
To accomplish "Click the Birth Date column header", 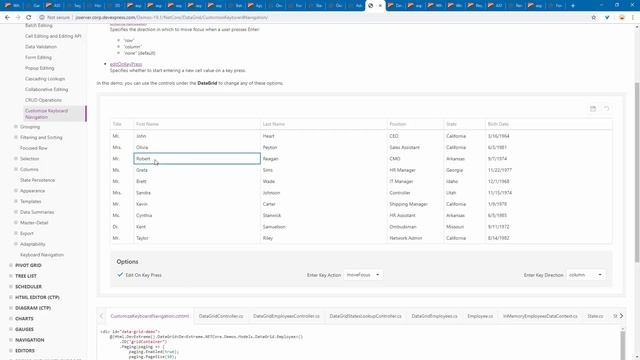I will 549,124.
